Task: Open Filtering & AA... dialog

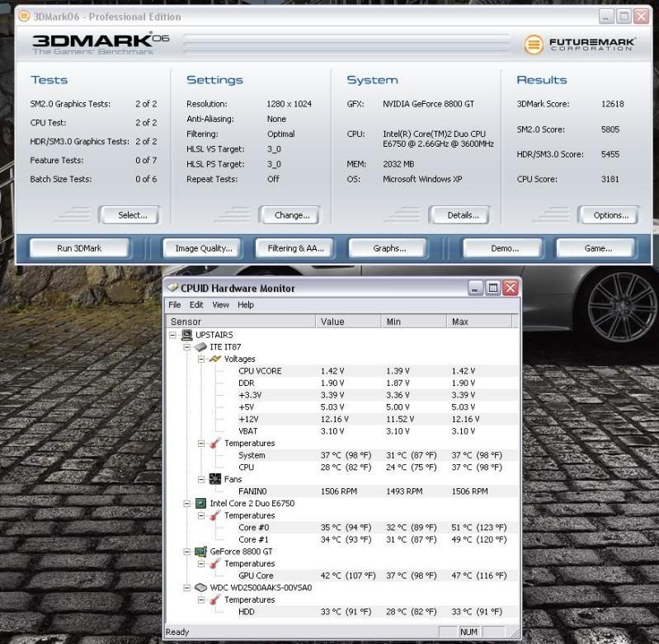Action: (294, 248)
